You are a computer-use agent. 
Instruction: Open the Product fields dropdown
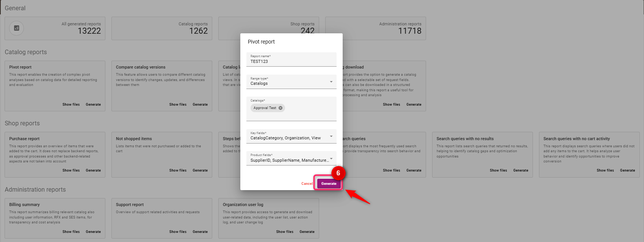pyautogui.click(x=331, y=159)
